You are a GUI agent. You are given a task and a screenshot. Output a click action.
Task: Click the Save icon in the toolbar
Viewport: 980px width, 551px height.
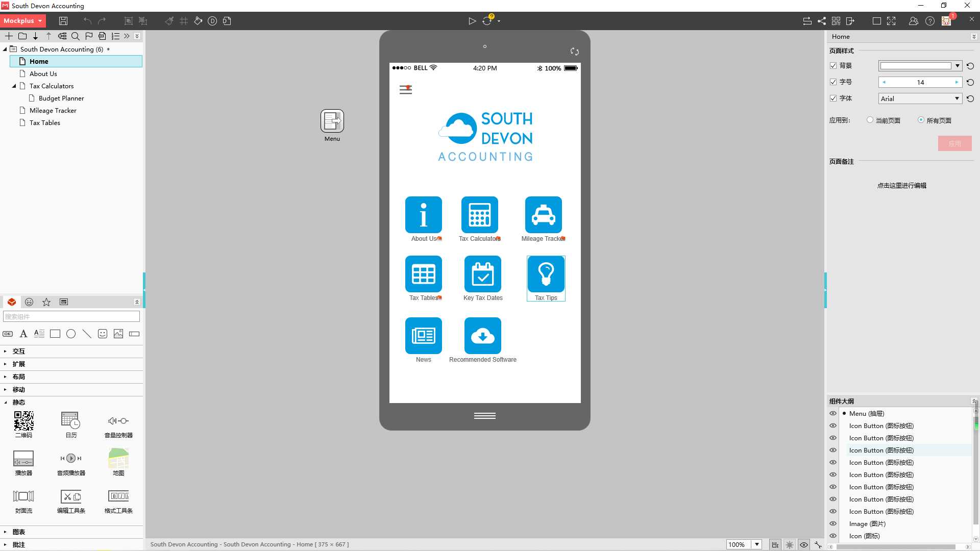tap(63, 21)
